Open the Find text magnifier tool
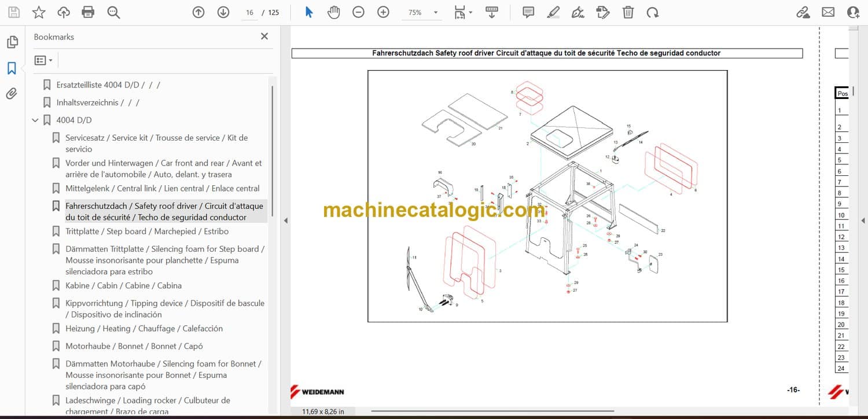This screenshot has height=419, width=868. click(113, 12)
